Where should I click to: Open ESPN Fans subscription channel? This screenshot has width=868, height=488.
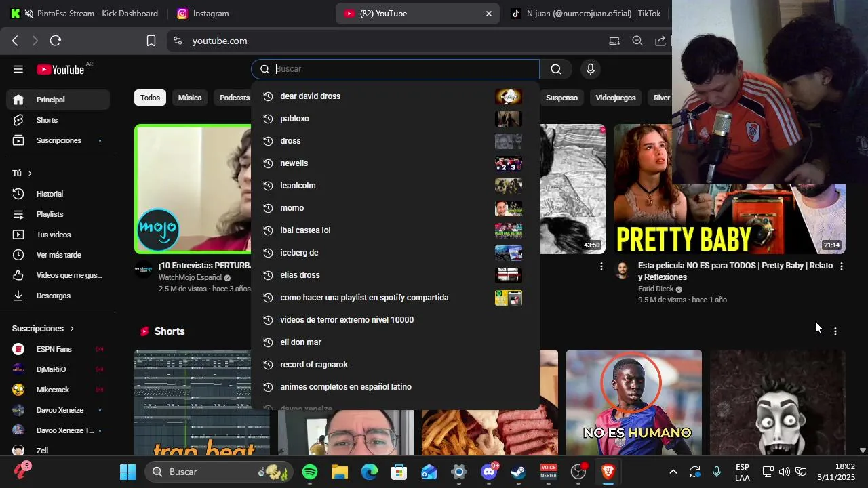[58, 349]
